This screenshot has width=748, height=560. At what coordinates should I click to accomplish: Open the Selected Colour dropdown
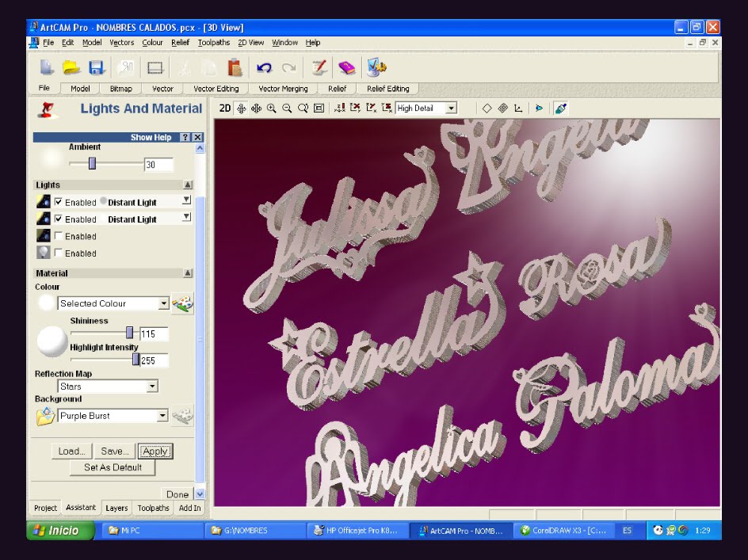(x=163, y=303)
